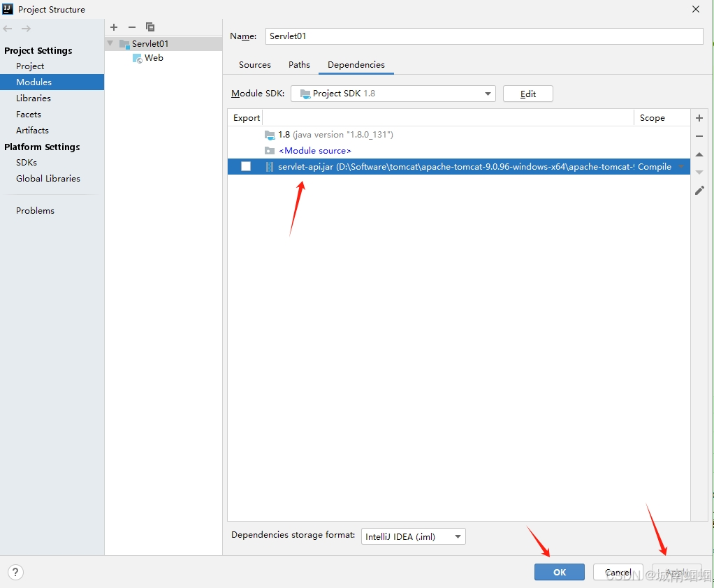The width and height of the screenshot is (714, 588).
Task: Copy the selected module
Action: click(x=150, y=27)
